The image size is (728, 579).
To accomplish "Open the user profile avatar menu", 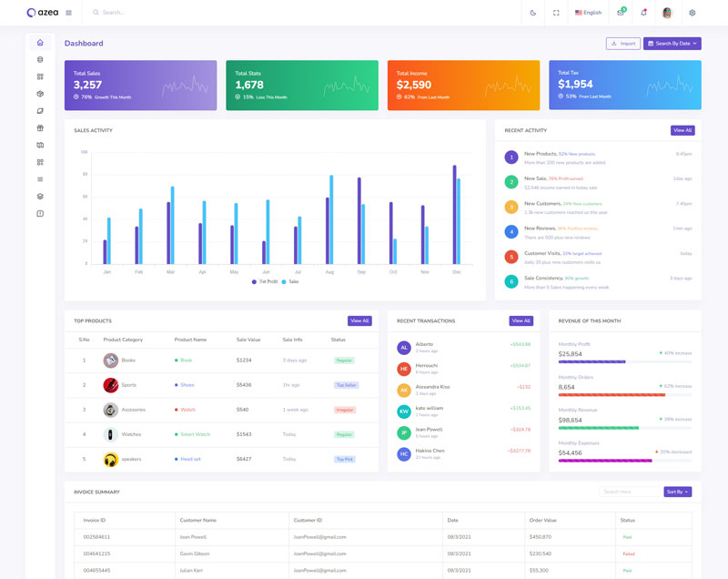I will pos(668,13).
